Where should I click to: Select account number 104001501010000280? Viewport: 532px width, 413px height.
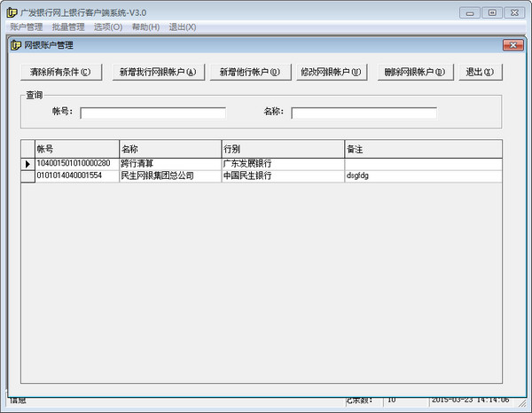pos(77,164)
